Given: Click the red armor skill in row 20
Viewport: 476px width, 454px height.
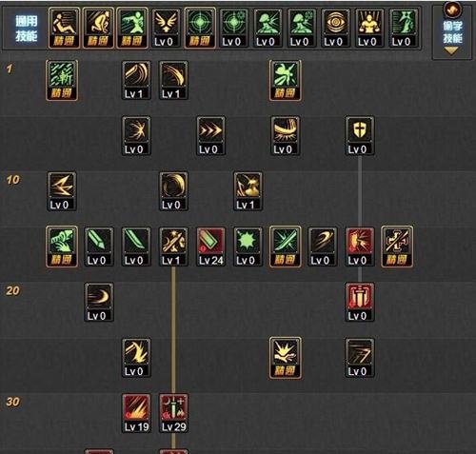Looking at the screenshot, I should [x=360, y=303].
